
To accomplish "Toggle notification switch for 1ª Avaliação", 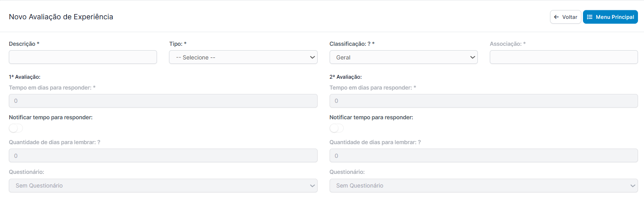I will click(x=16, y=128).
